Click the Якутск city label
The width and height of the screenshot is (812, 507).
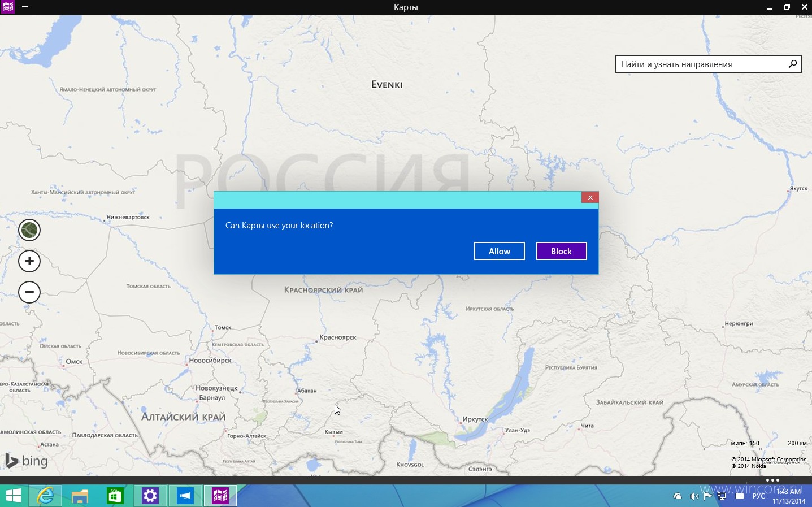click(x=799, y=189)
